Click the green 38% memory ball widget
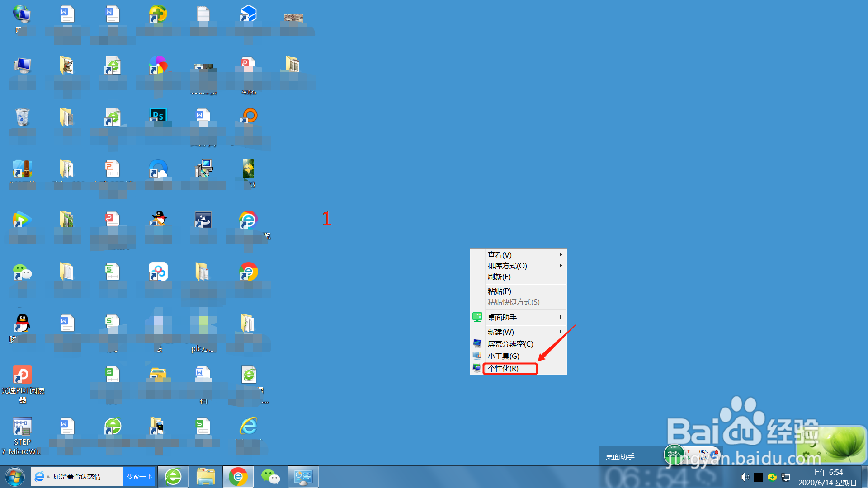The height and width of the screenshot is (488, 868). pyautogui.click(x=674, y=454)
